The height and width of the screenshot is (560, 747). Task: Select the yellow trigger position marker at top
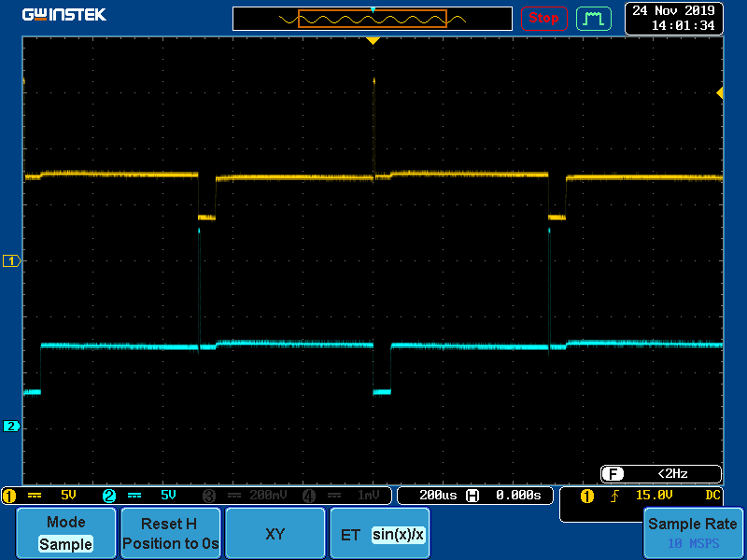(x=373, y=41)
